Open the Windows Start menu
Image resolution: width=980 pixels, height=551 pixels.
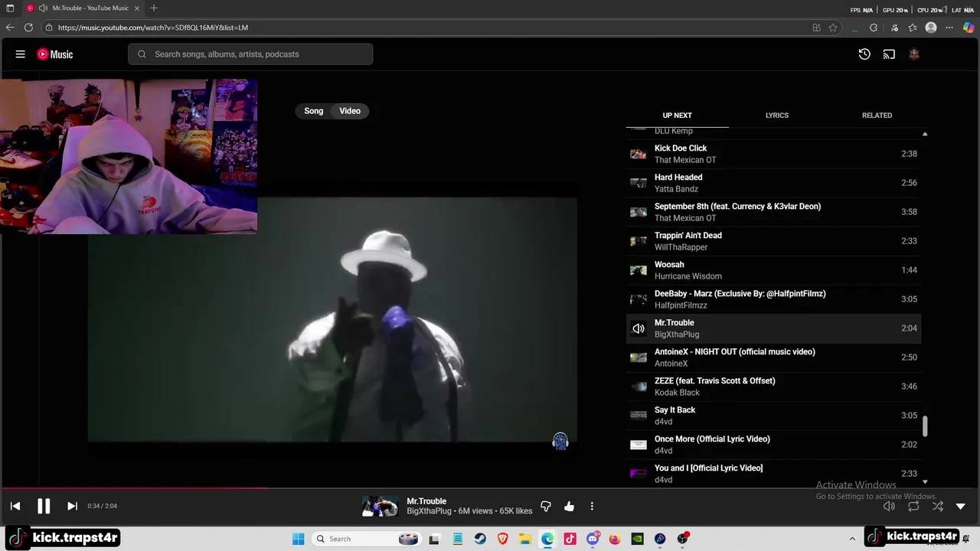[299, 539]
